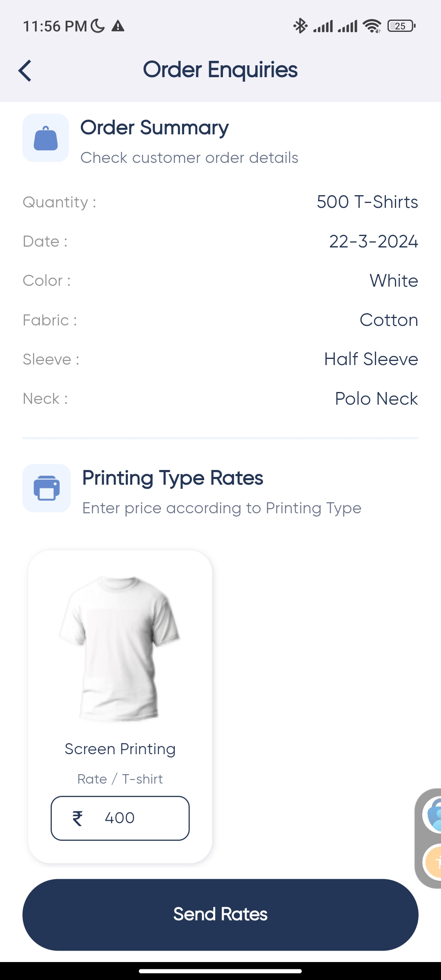Tap the 22-3-2024 date value
441x980 pixels.
374,241
